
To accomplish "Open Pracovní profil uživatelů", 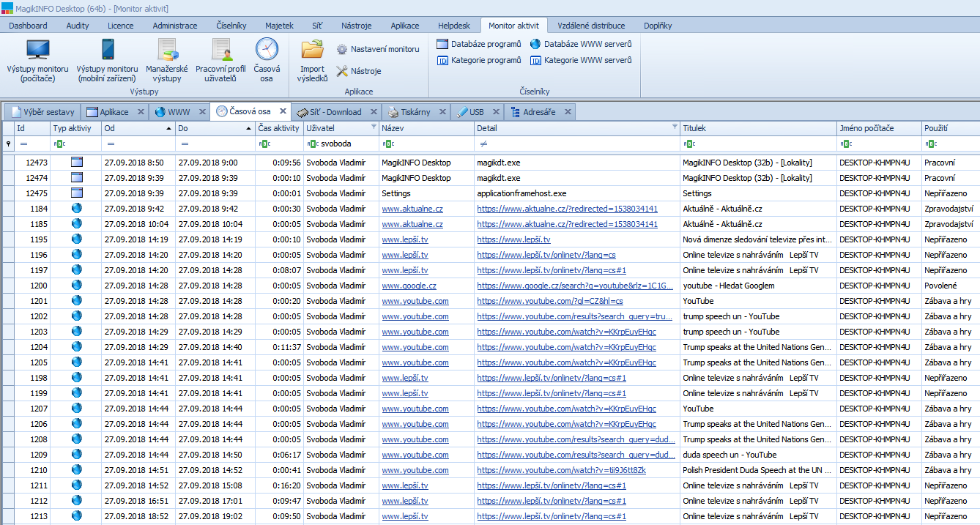I will point(221,60).
